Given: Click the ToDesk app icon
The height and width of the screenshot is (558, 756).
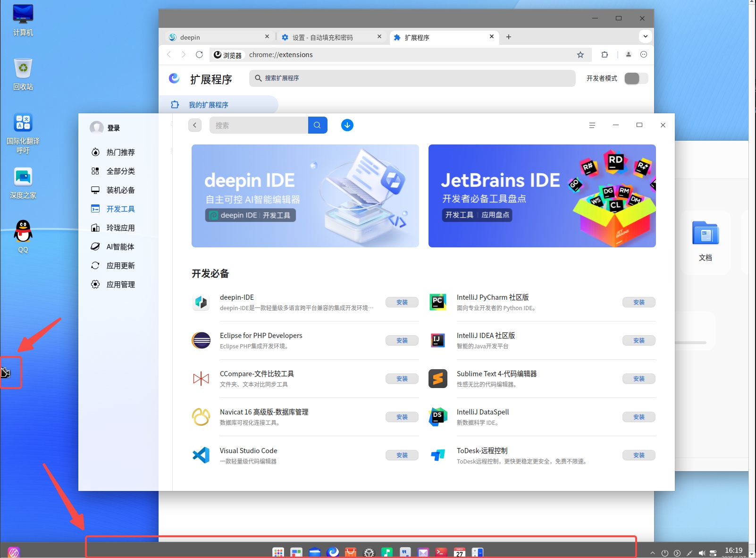Looking at the screenshot, I should pyautogui.click(x=438, y=455).
